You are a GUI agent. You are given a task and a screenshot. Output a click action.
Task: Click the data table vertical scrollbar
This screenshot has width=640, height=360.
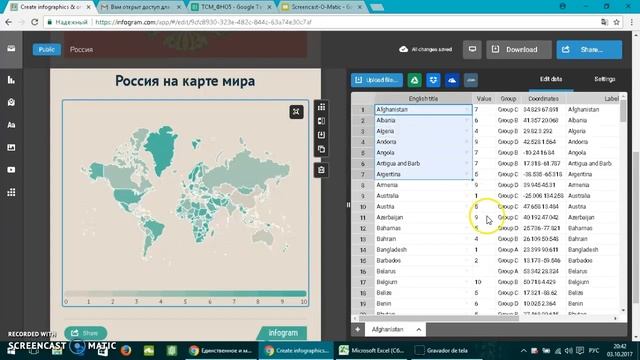tap(623, 110)
